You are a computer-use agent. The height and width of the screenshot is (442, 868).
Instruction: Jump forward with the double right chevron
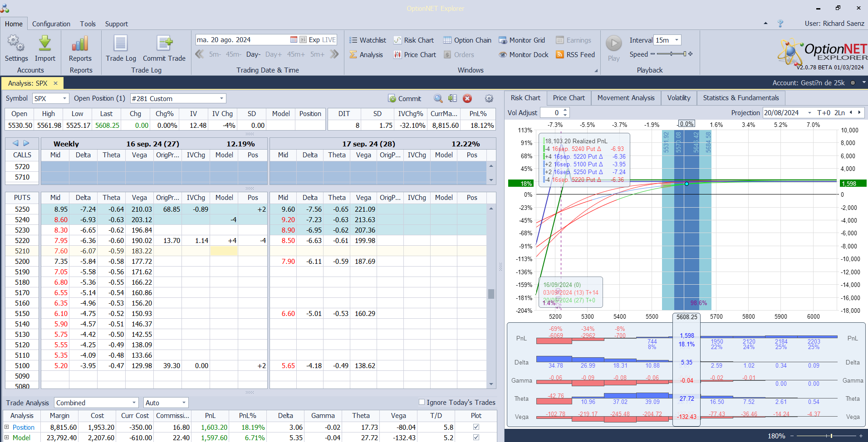(x=334, y=54)
